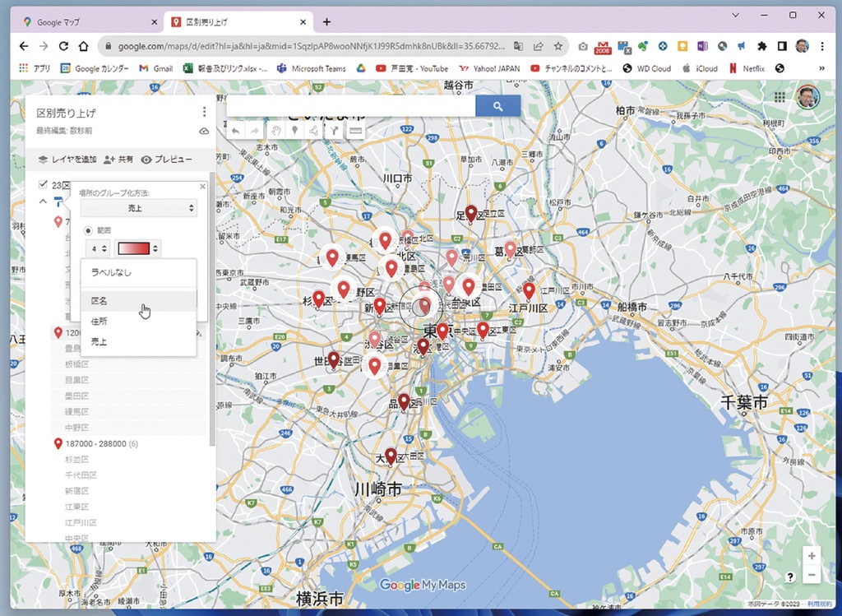Click the browser share page icon

538,46
